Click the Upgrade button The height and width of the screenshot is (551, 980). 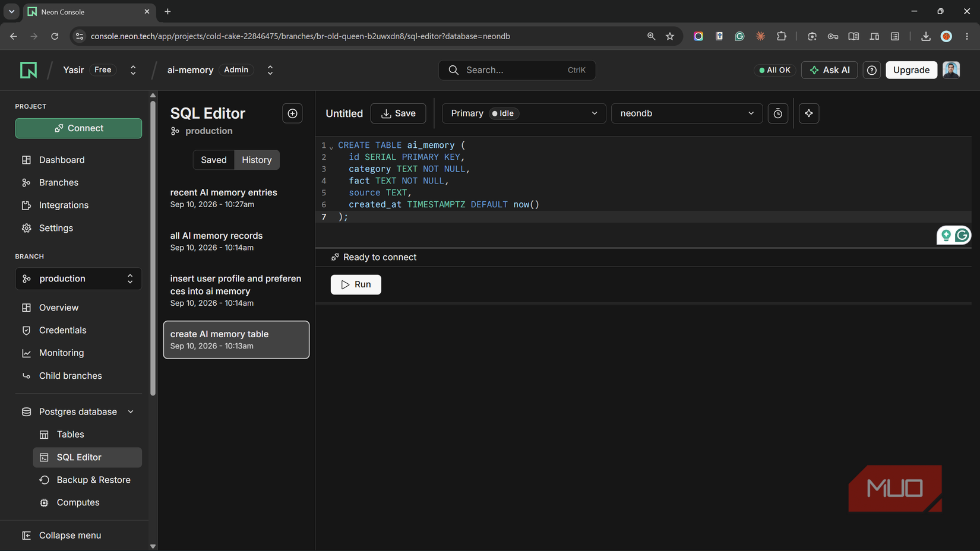coord(911,70)
